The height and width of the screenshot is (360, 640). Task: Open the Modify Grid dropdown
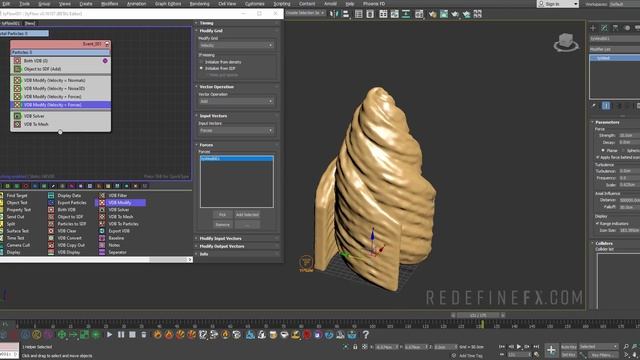click(x=236, y=45)
